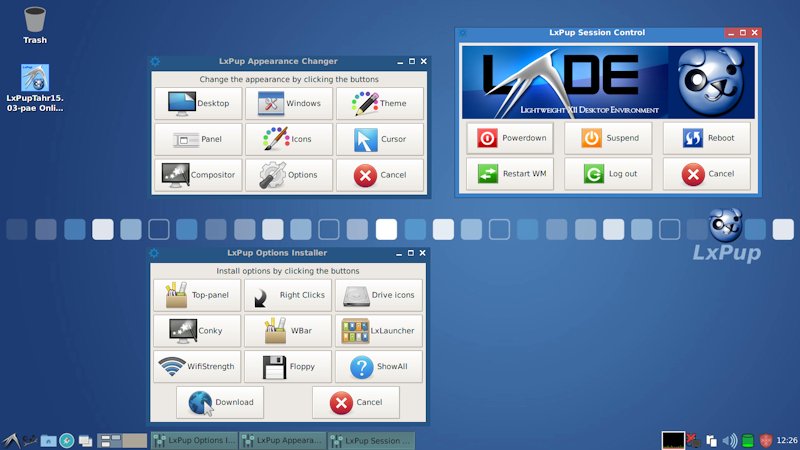Activate LxPup Appearance Changer taskbar entry
This screenshot has width=800, height=450.
(283, 440)
